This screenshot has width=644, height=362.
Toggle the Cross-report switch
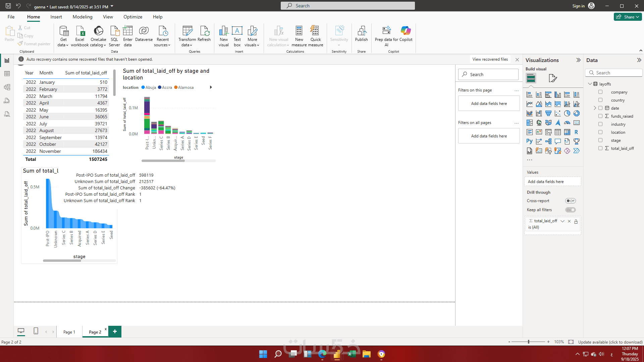pos(570,201)
